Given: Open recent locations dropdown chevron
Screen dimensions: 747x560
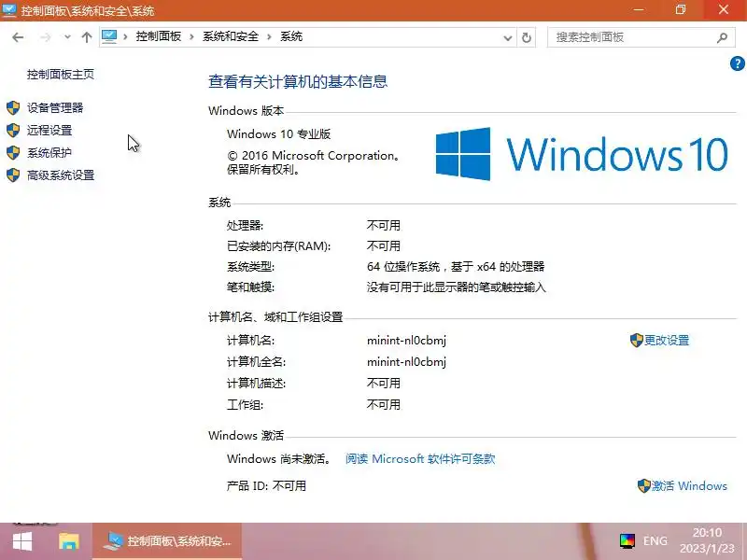Looking at the screenshot, I should point(67,36).
